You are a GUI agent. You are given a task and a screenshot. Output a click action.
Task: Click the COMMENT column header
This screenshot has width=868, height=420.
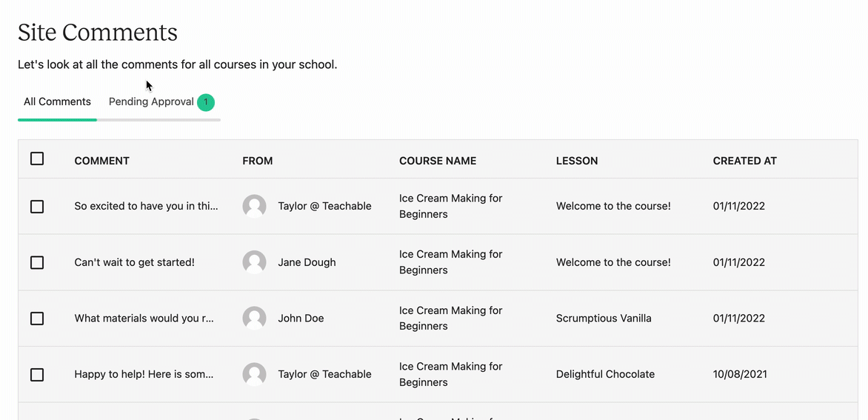pos(102,161)
